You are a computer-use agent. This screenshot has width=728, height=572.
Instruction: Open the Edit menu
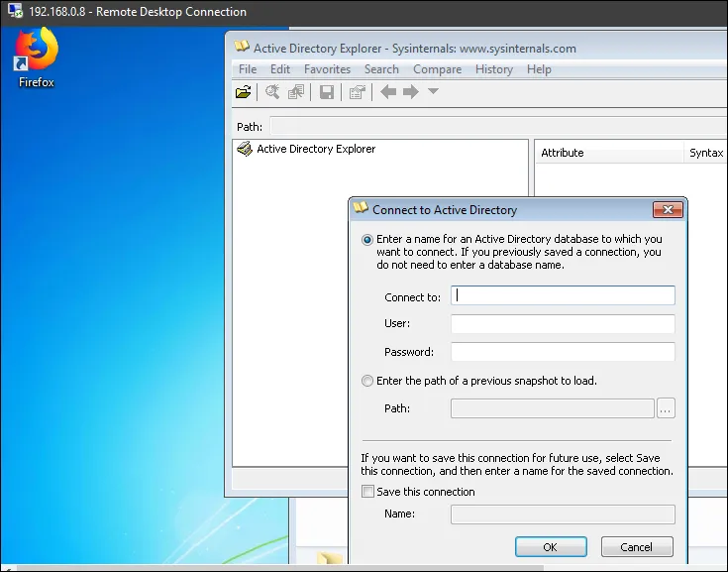click(x=280, y=69)
